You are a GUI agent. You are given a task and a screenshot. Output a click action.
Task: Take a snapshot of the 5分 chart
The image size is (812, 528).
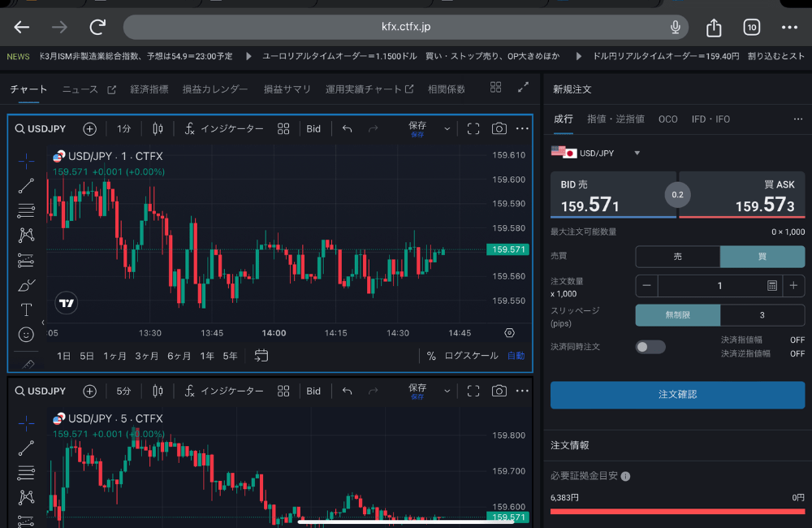click(x=499, y=391)
